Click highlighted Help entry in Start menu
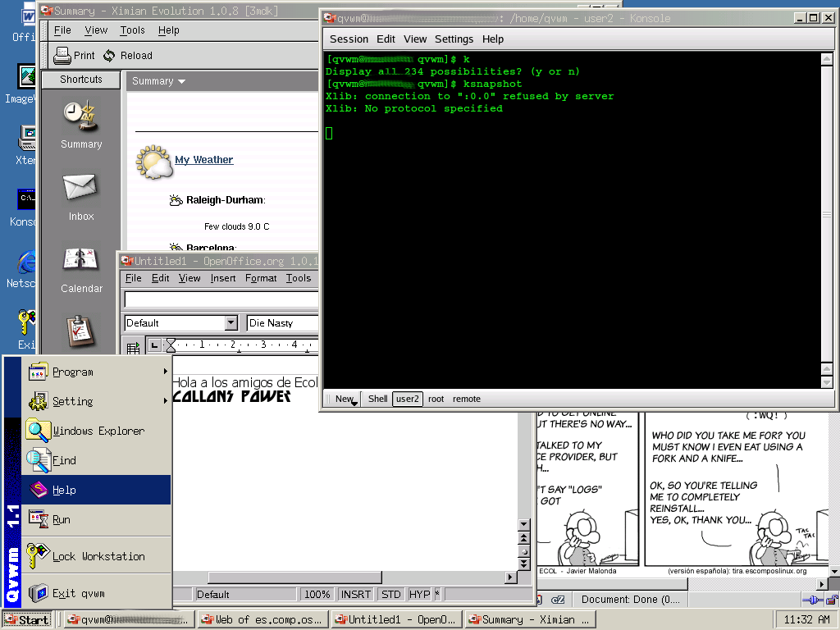The image size is (840, 630). 97,490
